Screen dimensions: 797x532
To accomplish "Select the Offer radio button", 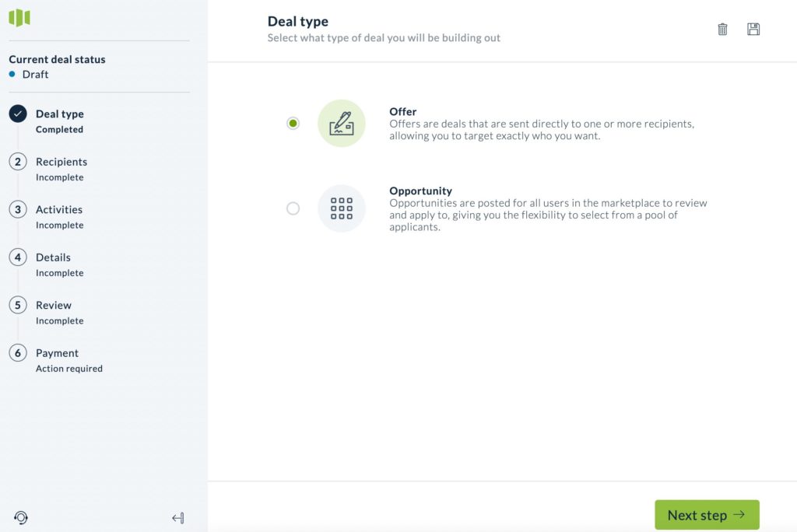I will pos(293,124).
